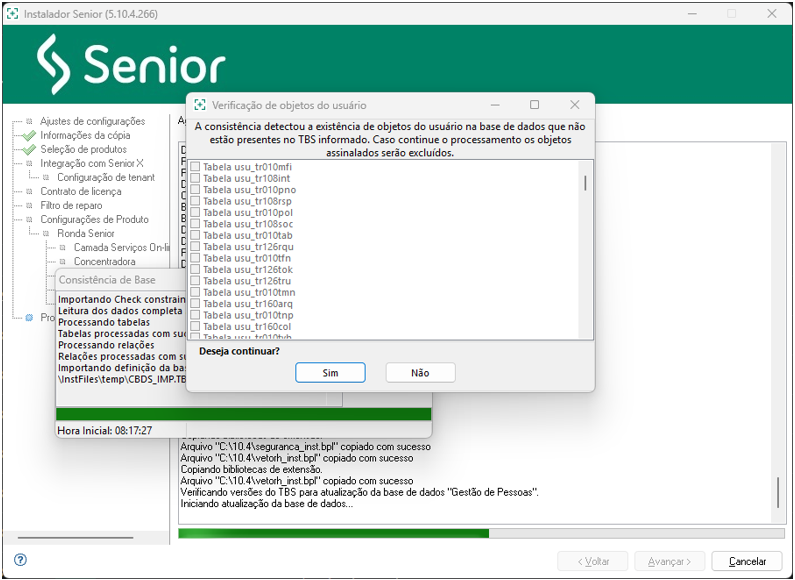The image size is (795, 580).
Task: Select Concentradora tree node
Action: [104, 262]
